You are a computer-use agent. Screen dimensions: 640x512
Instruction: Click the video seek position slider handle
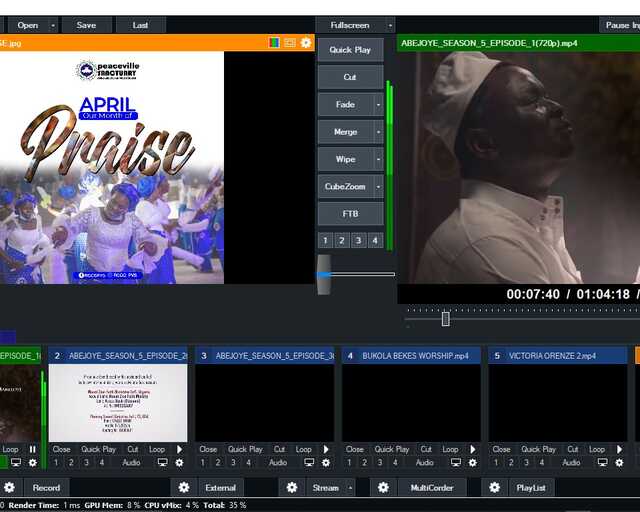click(x=446, y=319)
